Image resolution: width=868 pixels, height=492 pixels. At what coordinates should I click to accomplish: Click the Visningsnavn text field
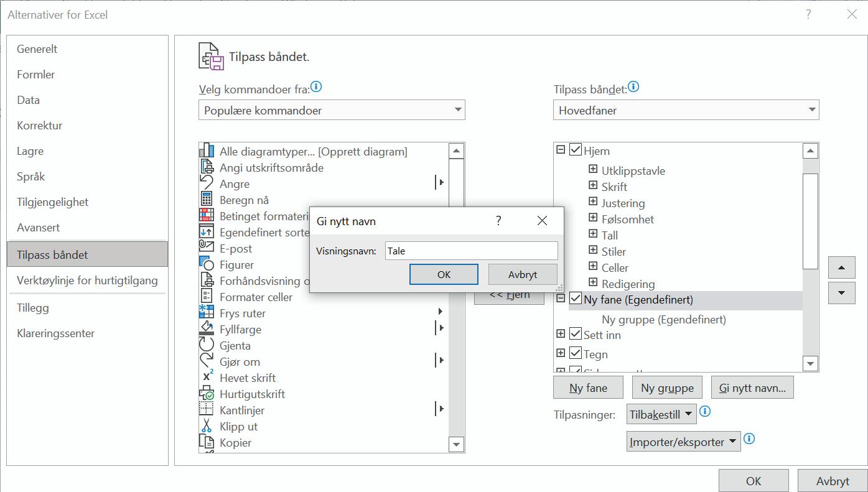(x=472, y=251)
